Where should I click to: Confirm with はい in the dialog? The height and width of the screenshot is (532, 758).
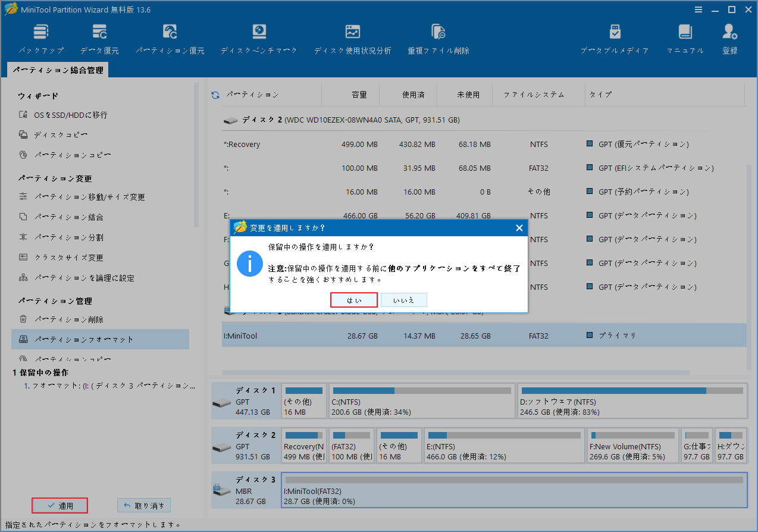click(x=353, y=299)
